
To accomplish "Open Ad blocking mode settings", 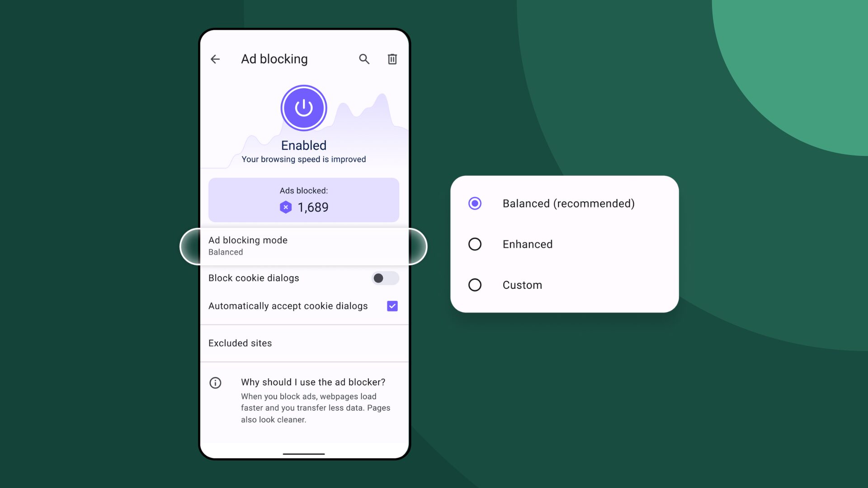I will tap(304, 245).
